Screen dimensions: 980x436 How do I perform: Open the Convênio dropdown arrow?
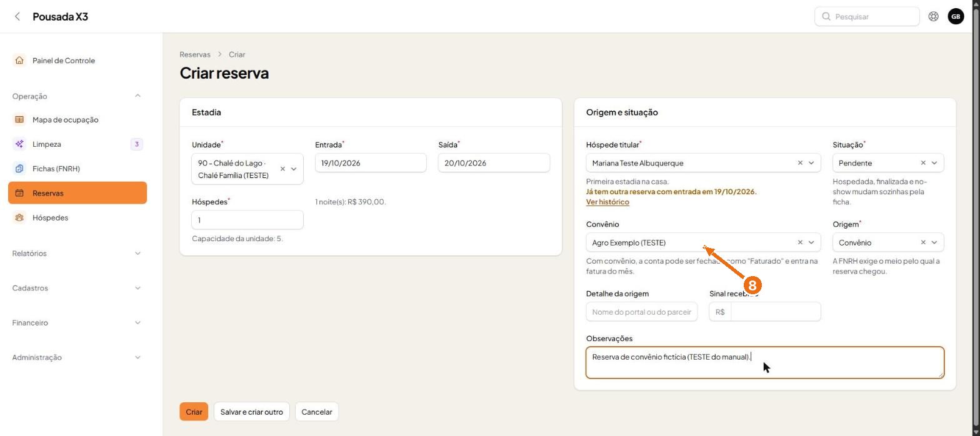[x=811, y=242]
